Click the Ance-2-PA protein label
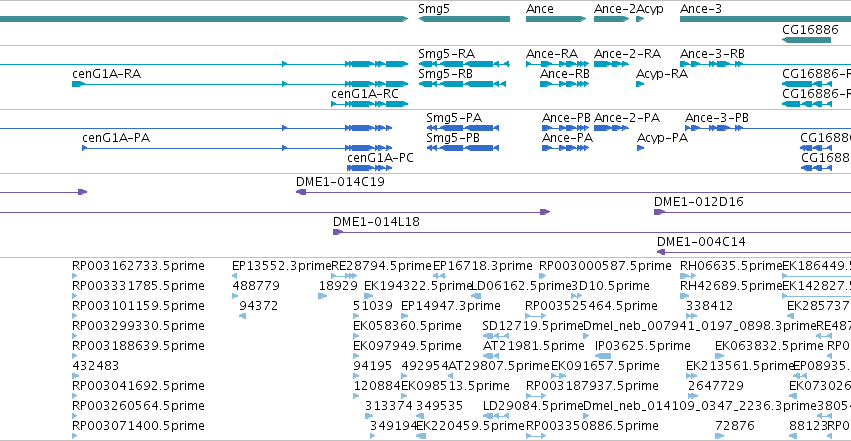The height and width of the screenshot is (441, 851). point(627,118)
